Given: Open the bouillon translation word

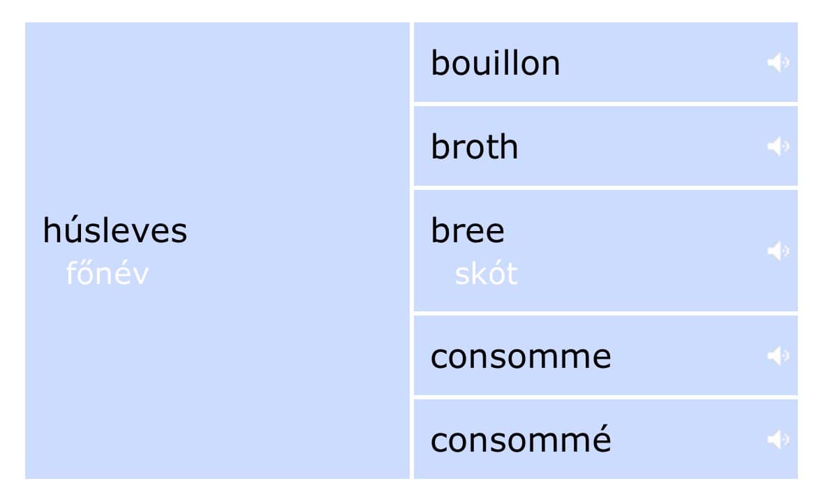Looking at the screenshot, I should coord(496,63).
